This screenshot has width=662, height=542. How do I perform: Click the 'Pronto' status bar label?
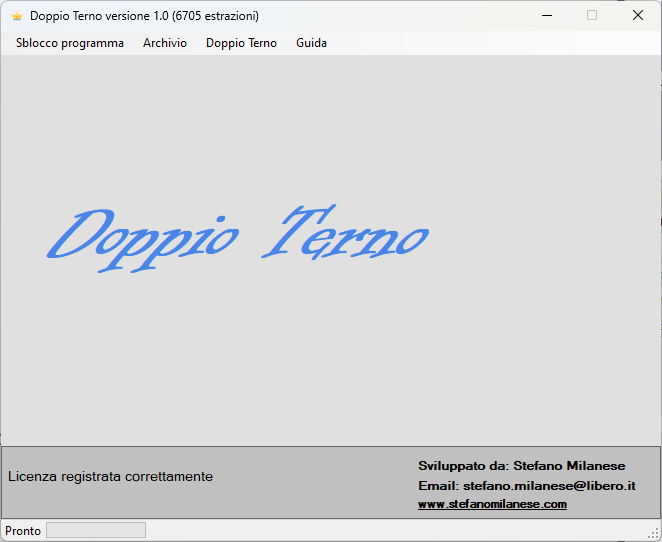(23, 531)
